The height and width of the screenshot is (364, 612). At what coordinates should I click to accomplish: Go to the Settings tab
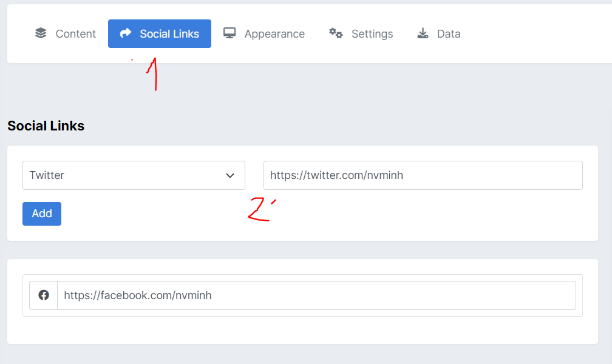(372, 34)
